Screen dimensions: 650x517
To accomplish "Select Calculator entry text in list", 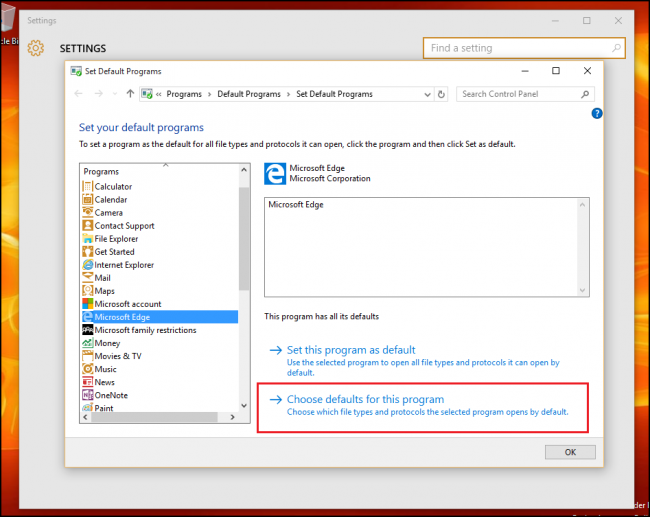I will (x=113, y=187).
